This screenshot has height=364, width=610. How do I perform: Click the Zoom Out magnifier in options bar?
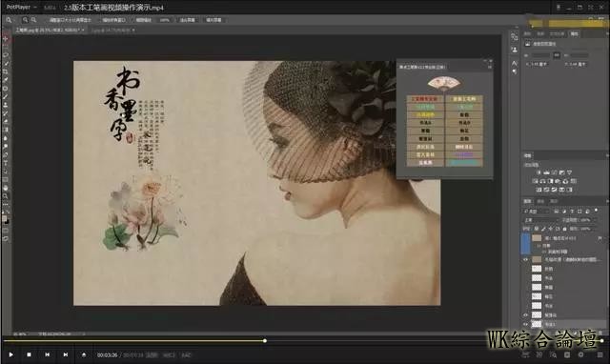[x=34, y=20]
